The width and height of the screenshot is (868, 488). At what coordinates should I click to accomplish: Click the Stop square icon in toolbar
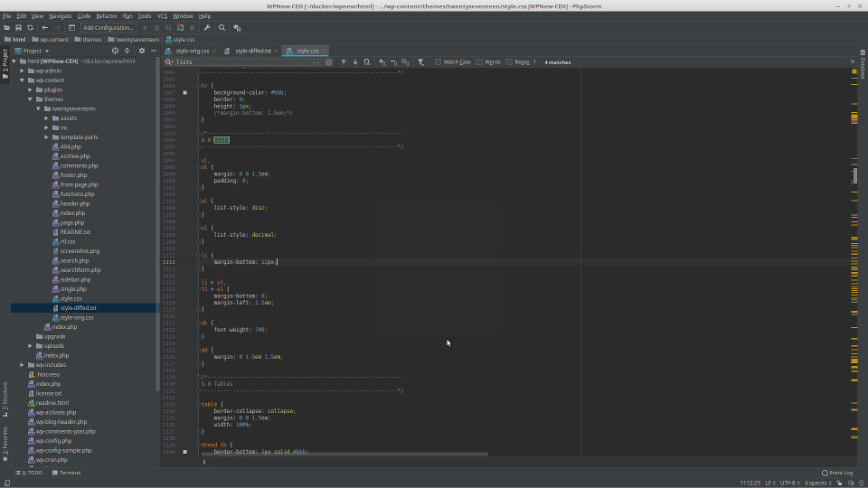tap(192, 28)
